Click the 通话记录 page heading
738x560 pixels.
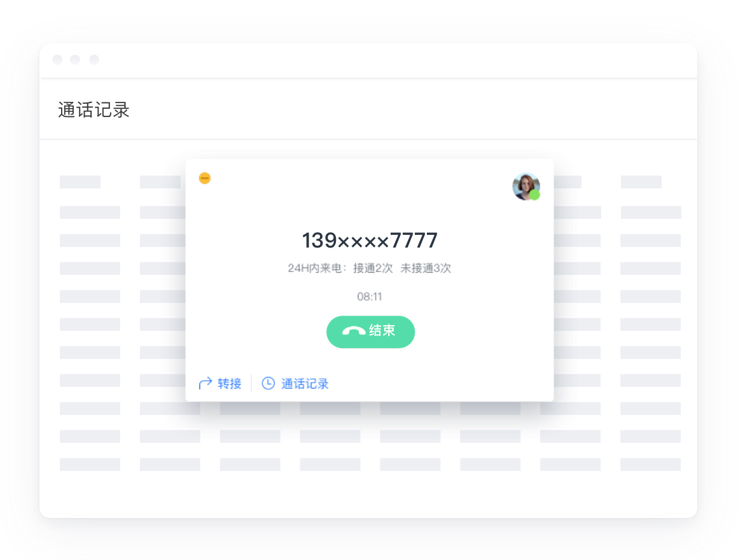tap(94, 110)
